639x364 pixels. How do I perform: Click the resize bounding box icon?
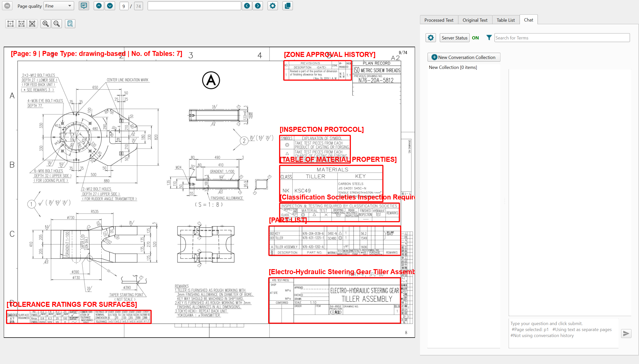pos(21,24)
